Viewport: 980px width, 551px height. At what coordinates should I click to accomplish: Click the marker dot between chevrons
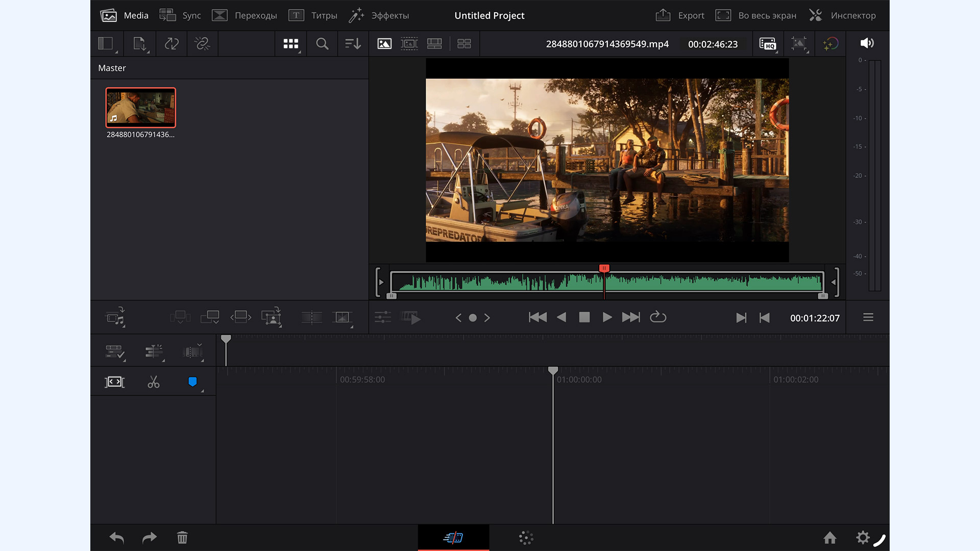coord(473,318)
